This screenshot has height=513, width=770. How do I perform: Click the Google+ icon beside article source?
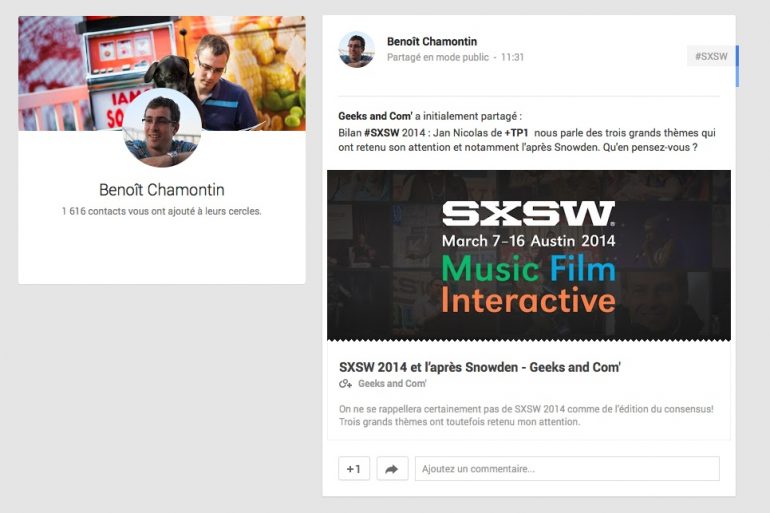coord(346,384)
